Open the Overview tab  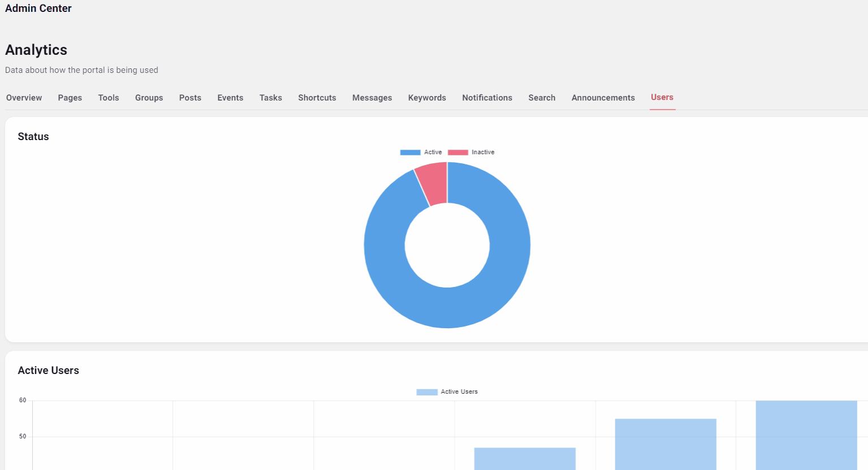pos(24,98)
